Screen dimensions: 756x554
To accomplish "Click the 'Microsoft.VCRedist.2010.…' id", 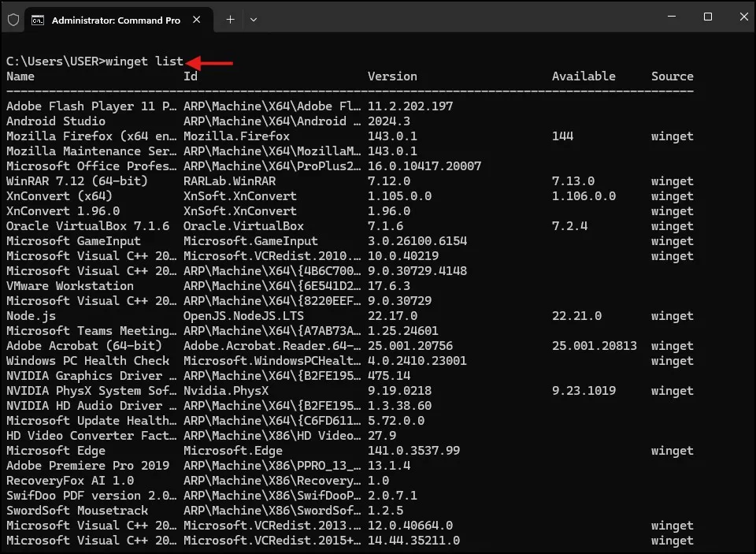I will [272, 256].
